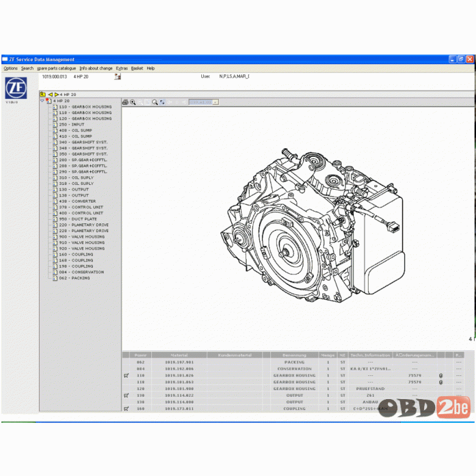Sort by the Posnr column header
Viewport: 476px width, 476px height.
pos(140,355)
